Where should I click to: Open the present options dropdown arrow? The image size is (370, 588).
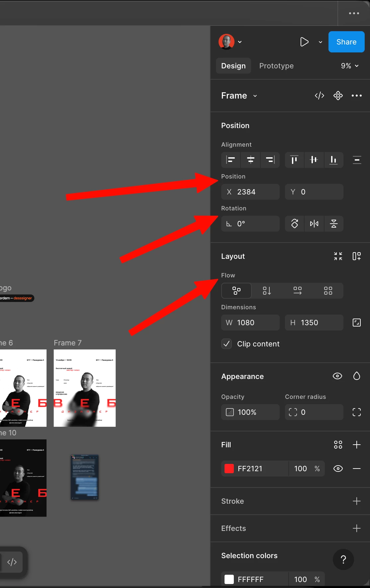point(321,42)
